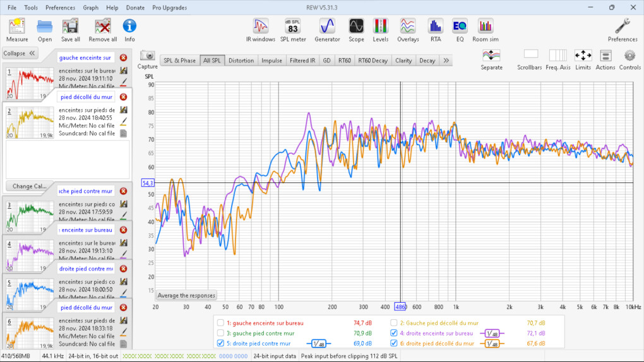Screen dimensions: 644x362
Task: Edit measurement 2 name field
Action: (86, 97)
